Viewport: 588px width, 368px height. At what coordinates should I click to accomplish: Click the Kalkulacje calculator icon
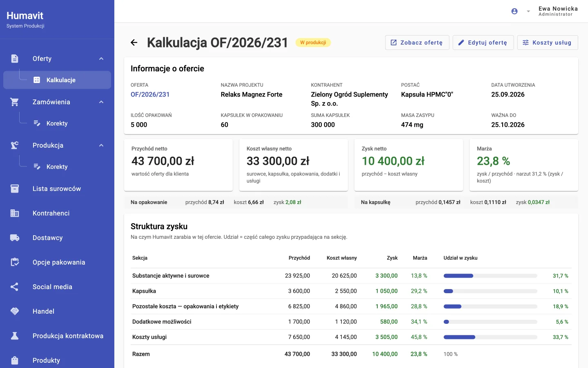[x=37, y=80]
